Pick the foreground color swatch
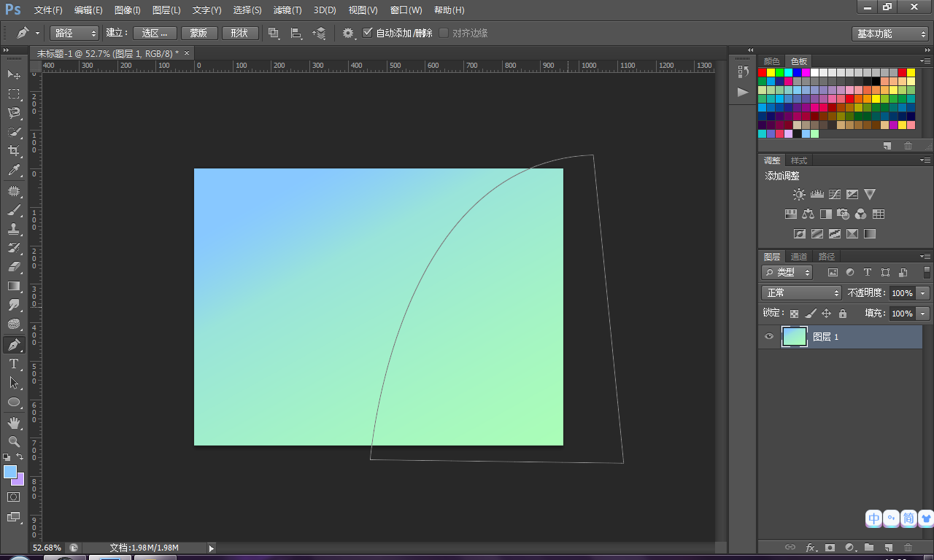Screen dimensions: 934x560 tap(9, 472)
